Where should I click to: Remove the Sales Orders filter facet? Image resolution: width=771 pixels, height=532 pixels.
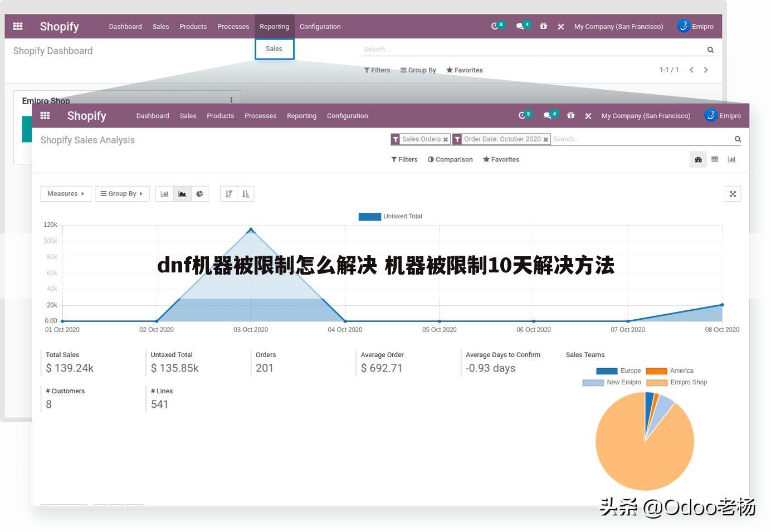point(445,140)
